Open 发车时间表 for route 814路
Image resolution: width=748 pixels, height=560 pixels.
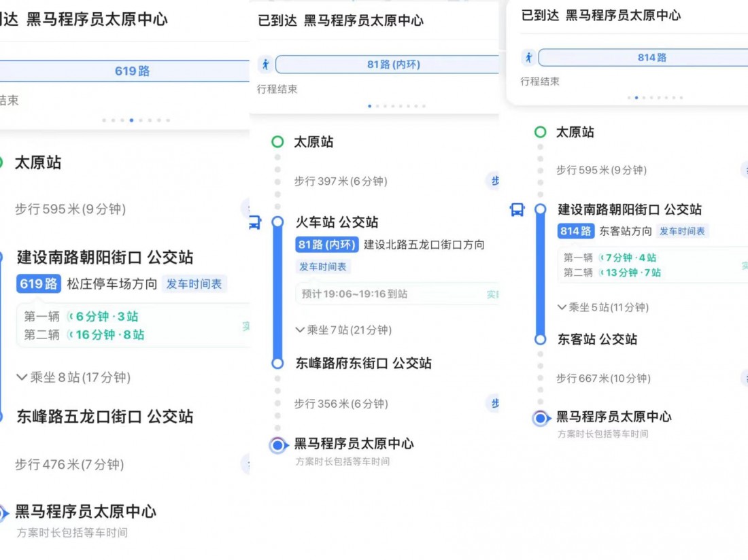point(682,231)
